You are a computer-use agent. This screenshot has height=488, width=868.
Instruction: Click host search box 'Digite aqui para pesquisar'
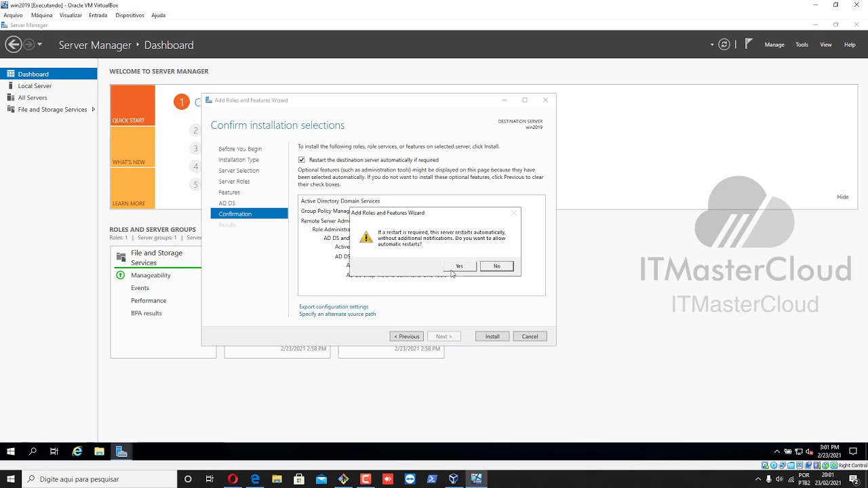[99, 479]
